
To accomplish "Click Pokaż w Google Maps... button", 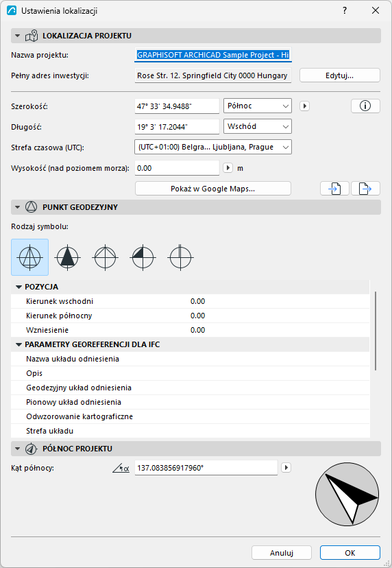I will click(213, 189).
